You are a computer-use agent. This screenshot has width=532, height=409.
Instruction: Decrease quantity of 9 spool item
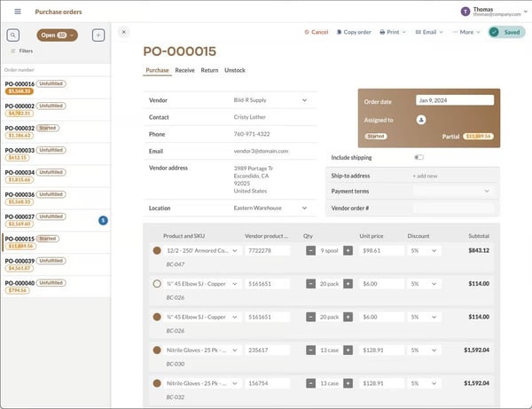[310, 250]
